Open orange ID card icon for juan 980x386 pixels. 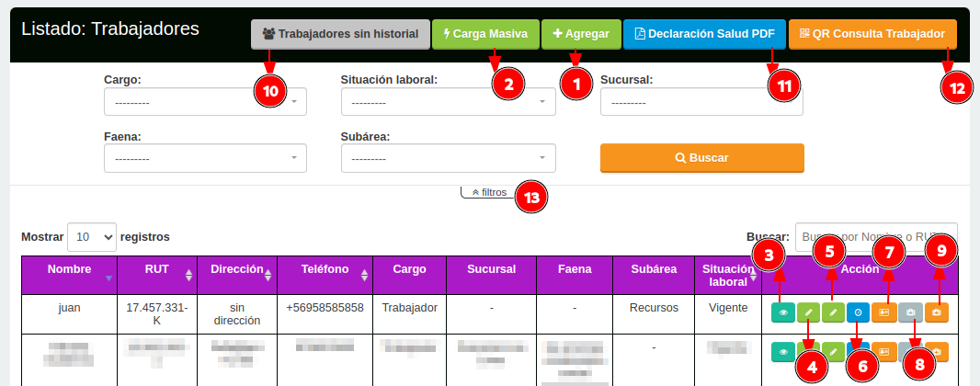pyautogui.click(x=883, y=312)
